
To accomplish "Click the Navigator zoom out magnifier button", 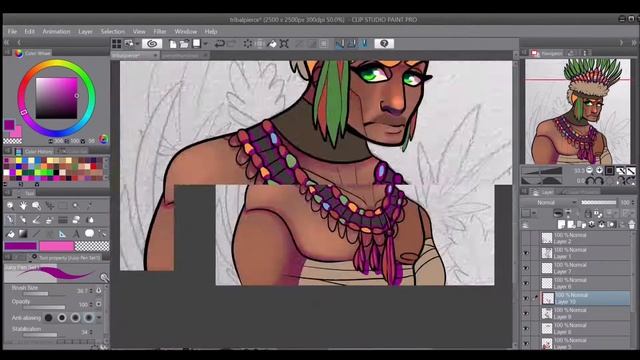I will pyautogui.click(x=589, y=171).
